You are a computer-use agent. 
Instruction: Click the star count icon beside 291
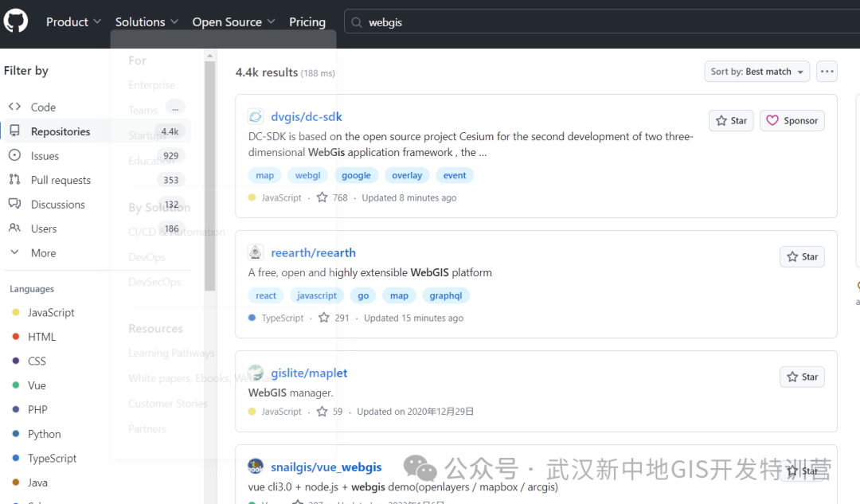coord(324,317)
